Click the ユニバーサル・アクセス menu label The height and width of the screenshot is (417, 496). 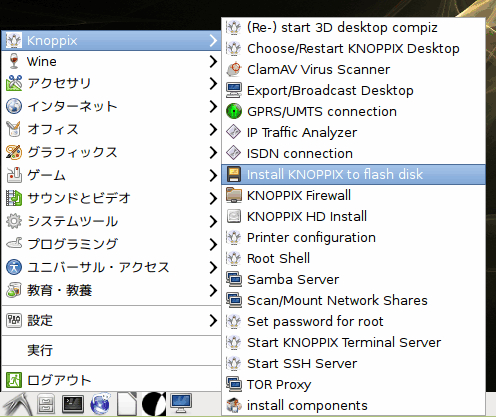(98, 267)
